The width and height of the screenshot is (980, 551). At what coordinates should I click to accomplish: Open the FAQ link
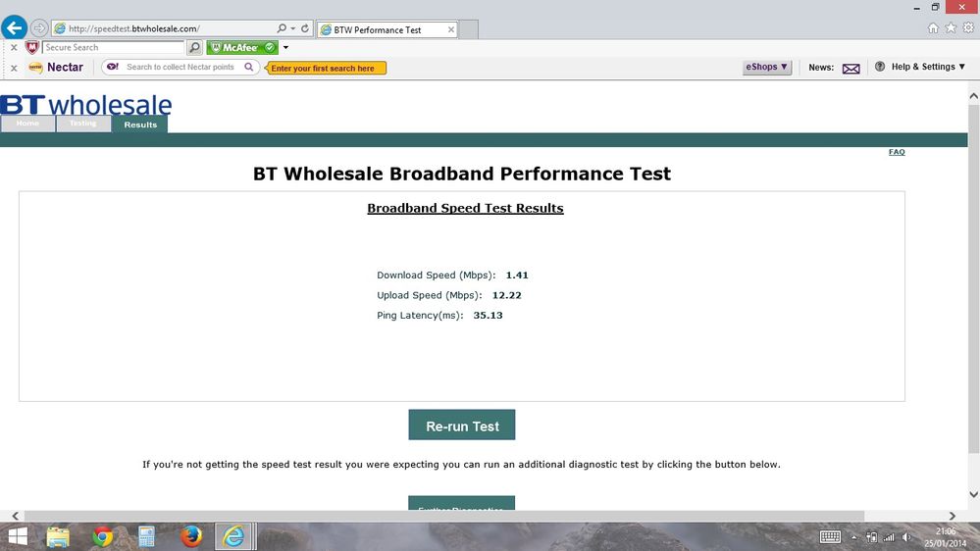[x=897, y=152]
